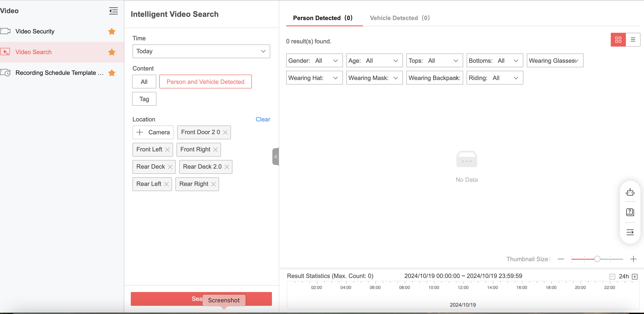The image size is (644, 314).
Task: Collapse the Video sidebar menu icon
Action: [x=113, y=11]
